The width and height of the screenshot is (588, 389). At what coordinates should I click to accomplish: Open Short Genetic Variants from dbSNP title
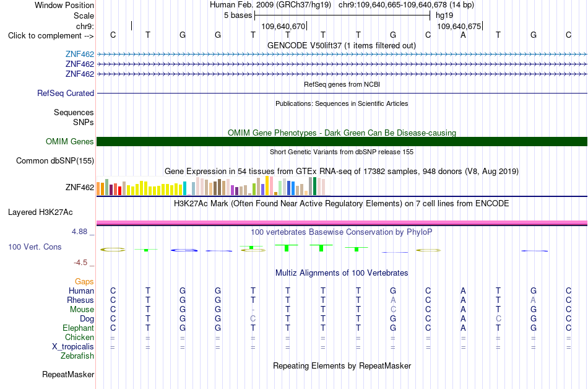pyautogui.click(x=342, y=152)
